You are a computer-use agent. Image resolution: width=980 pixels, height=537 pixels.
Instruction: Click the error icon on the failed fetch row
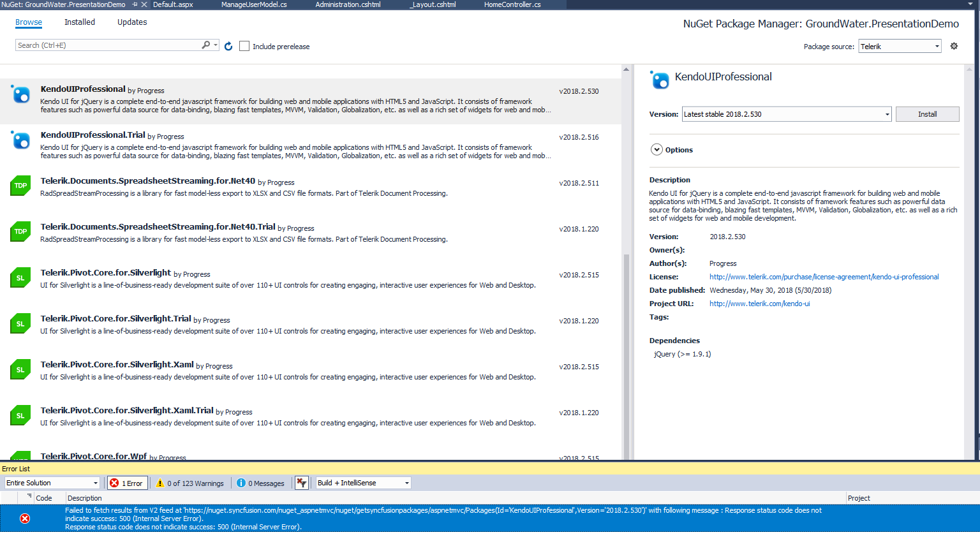pos(25,519)
